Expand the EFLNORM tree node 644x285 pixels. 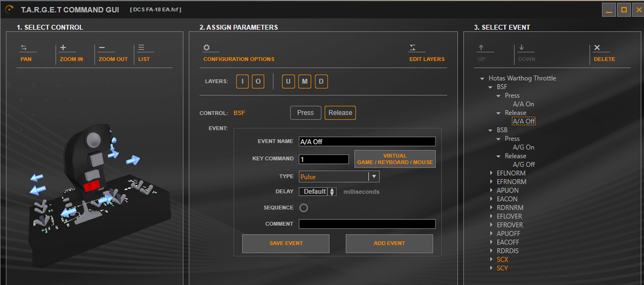click(491, 173)
